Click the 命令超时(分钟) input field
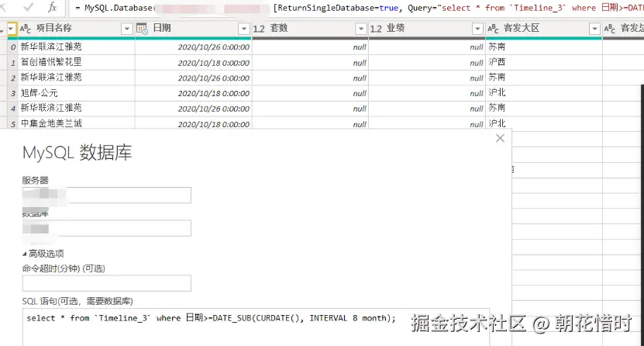The height and width of the screenshot is (346, 644). pyautogui.click(x=107, y=283)
